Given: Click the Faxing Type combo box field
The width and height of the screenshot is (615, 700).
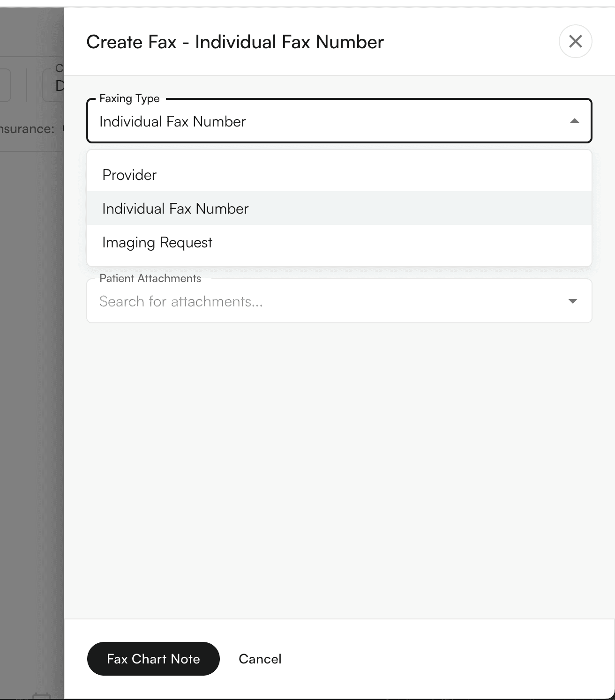Looking at the screenshot, I should [x=339, y=121].
